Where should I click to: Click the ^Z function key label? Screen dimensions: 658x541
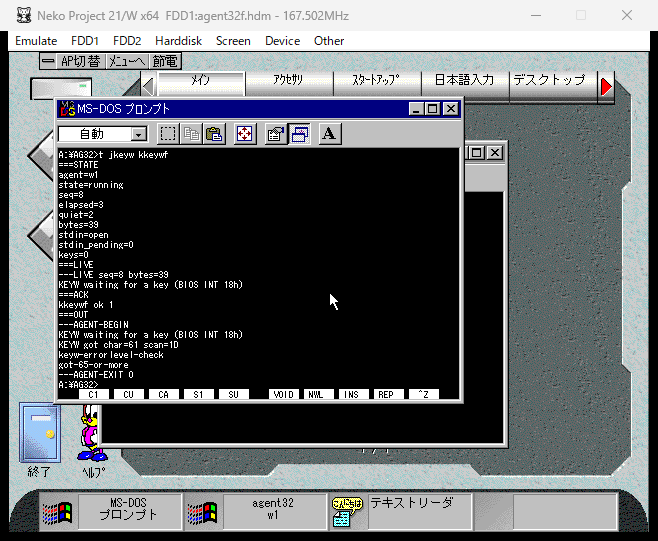424,395
